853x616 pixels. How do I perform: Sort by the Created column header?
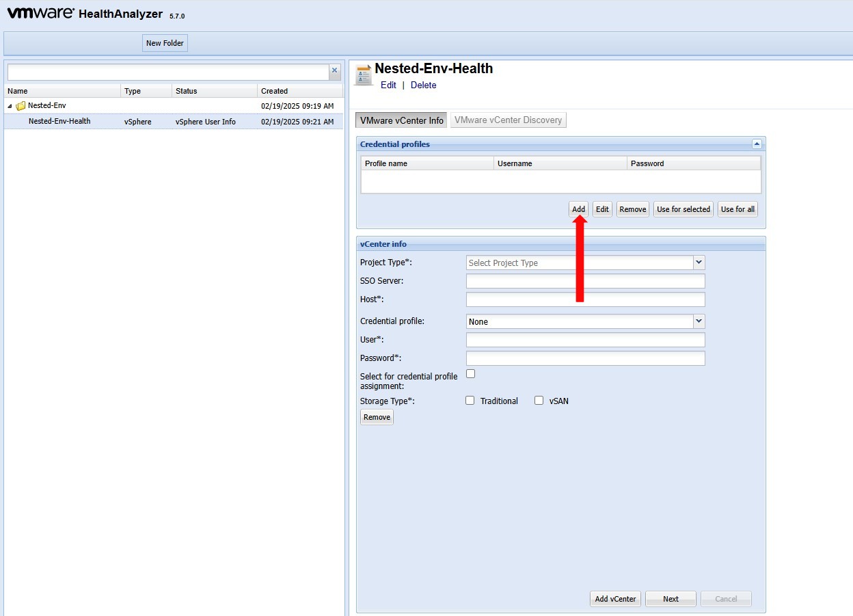point(300,91)
